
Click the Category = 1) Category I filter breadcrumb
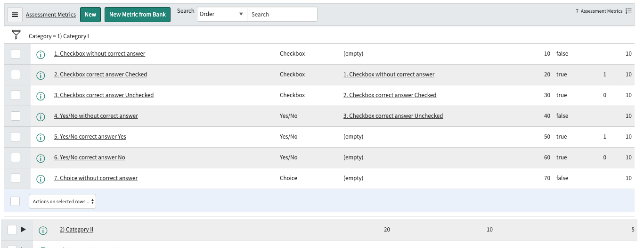pyautogui.click(x=59, y=36)
